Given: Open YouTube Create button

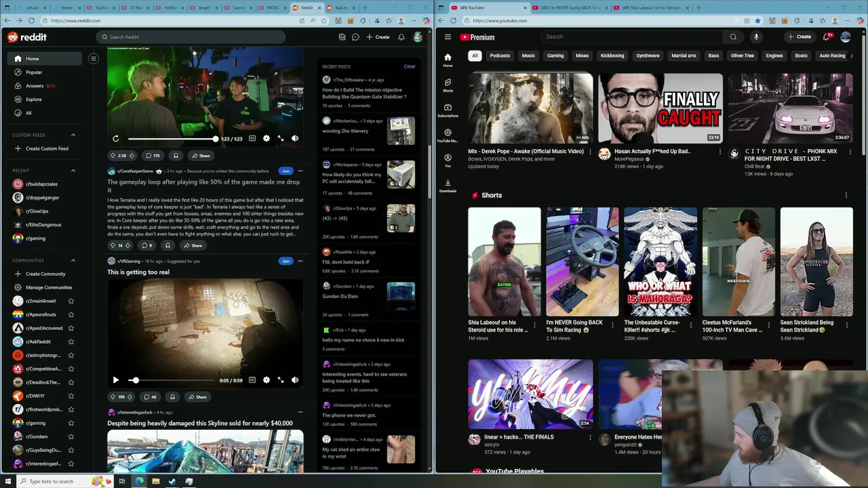Looking at the screenshot, I should click(x=800, y=37).
